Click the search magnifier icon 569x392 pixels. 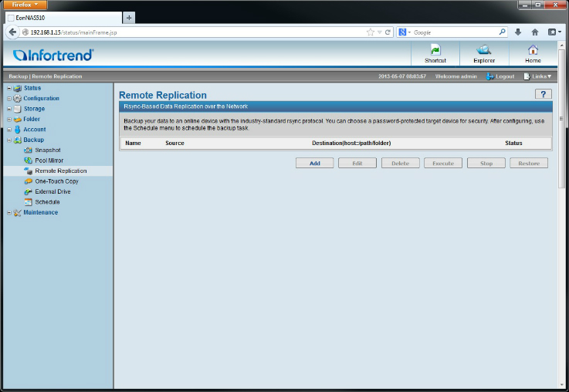tap(503, 32)
